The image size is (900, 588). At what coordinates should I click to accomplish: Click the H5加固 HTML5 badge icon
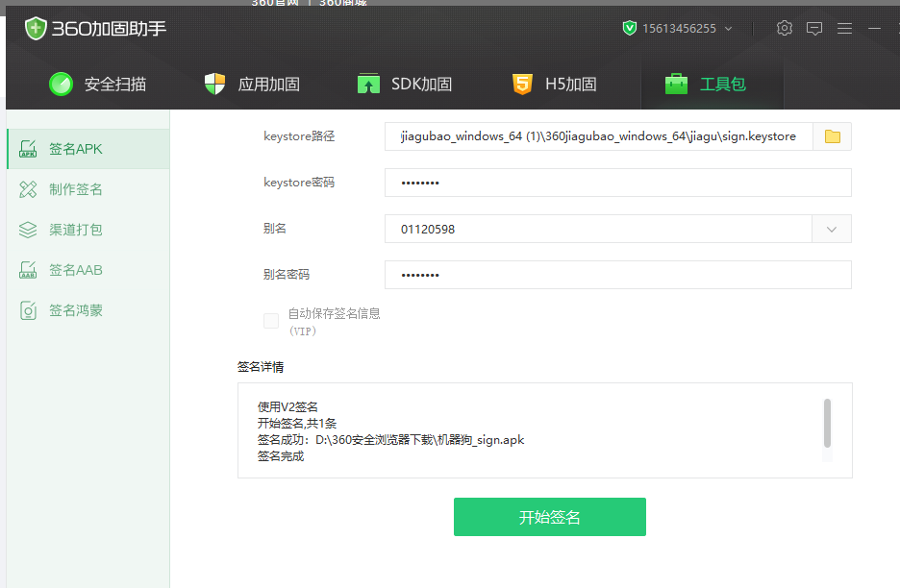coord(522,84)
